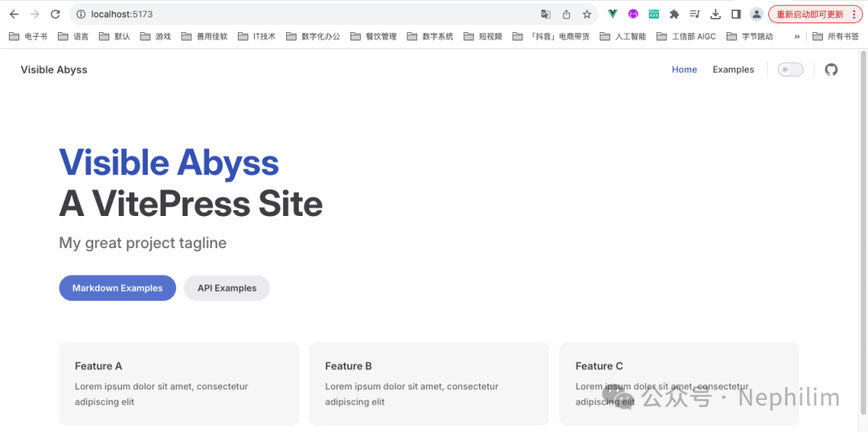Open the 人工智能 bookmark folder
This screenshot has height=432, width=868.
point(623,36)
